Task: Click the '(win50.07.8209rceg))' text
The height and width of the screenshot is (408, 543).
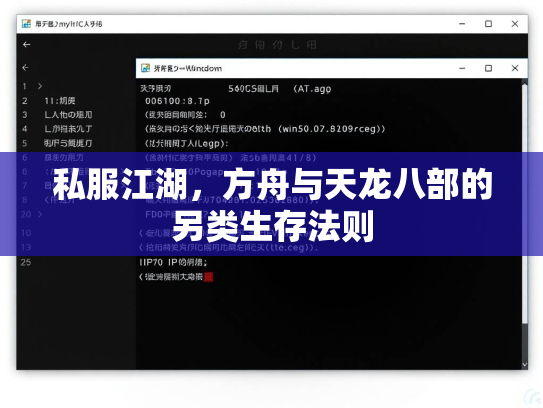Action: point(331,129)
